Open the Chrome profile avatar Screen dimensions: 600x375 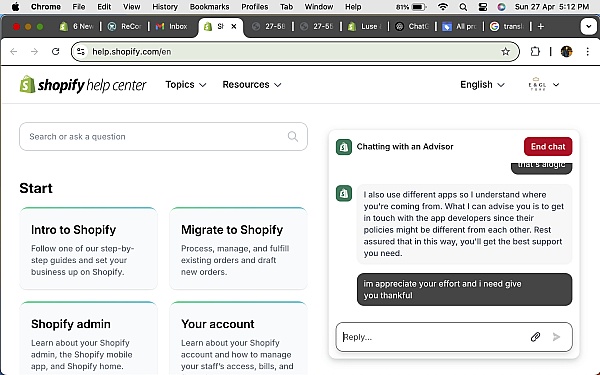click(566, 52)
